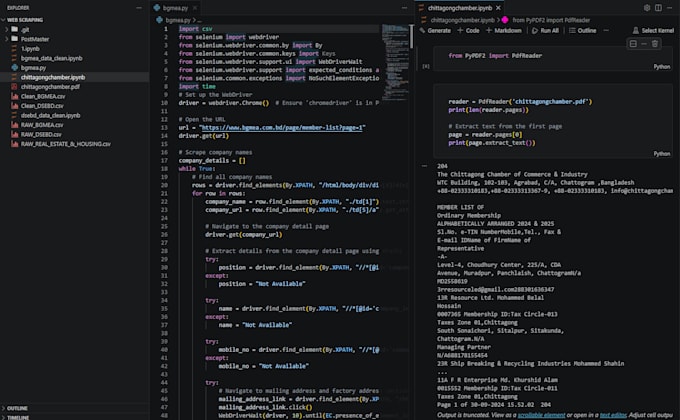Switch to the chittagongchamber.ipynb tab
Image resolution: width=680 pixels, height=420 pixels.
[459, 8]
